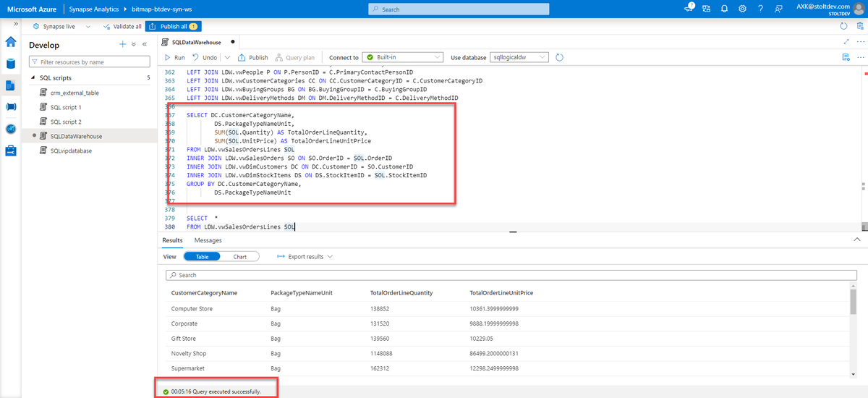This screenshot has height=398, width=868.
Task: Open the help question mark
Action: pos(760,9)
